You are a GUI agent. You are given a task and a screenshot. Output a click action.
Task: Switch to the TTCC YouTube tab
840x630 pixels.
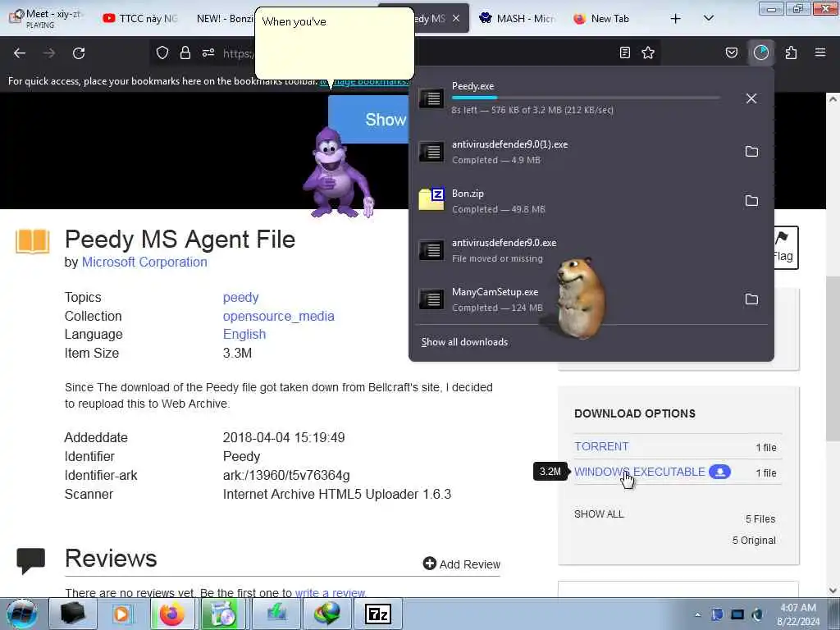(x=140, y=18)
